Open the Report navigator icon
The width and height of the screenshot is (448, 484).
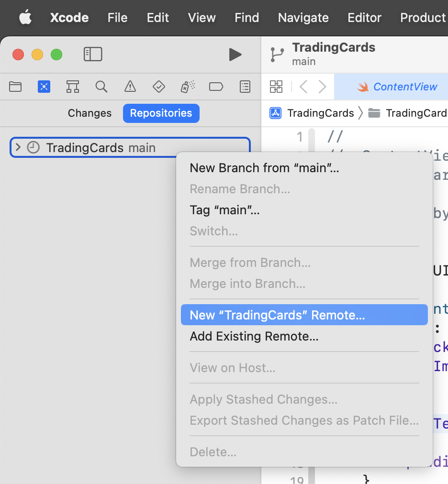(245, 87)
